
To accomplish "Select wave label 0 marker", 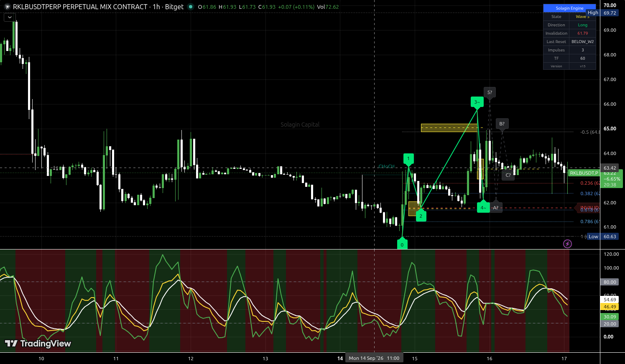I will point(402,244).
